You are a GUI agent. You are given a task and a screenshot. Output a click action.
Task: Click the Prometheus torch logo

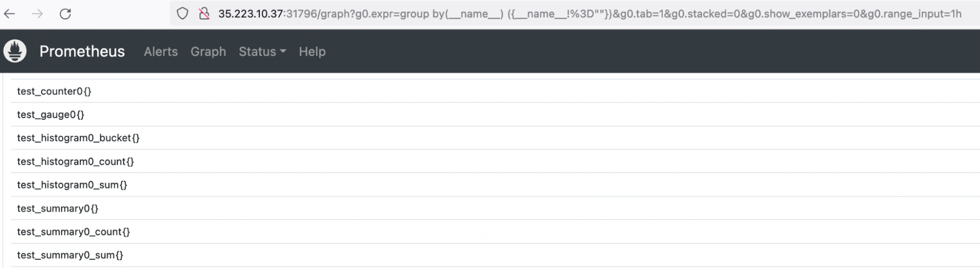15,51
